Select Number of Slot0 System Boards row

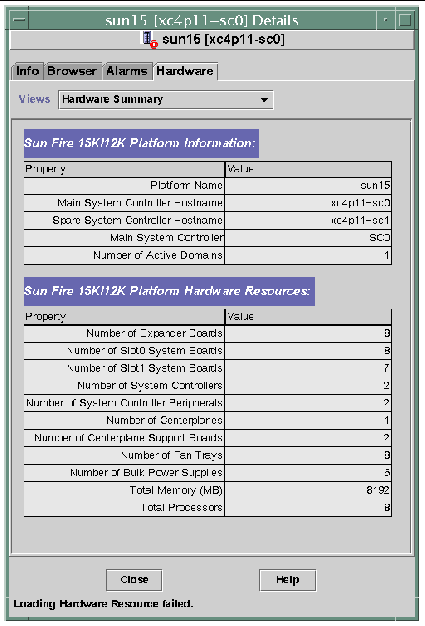[x=208, y=351]
